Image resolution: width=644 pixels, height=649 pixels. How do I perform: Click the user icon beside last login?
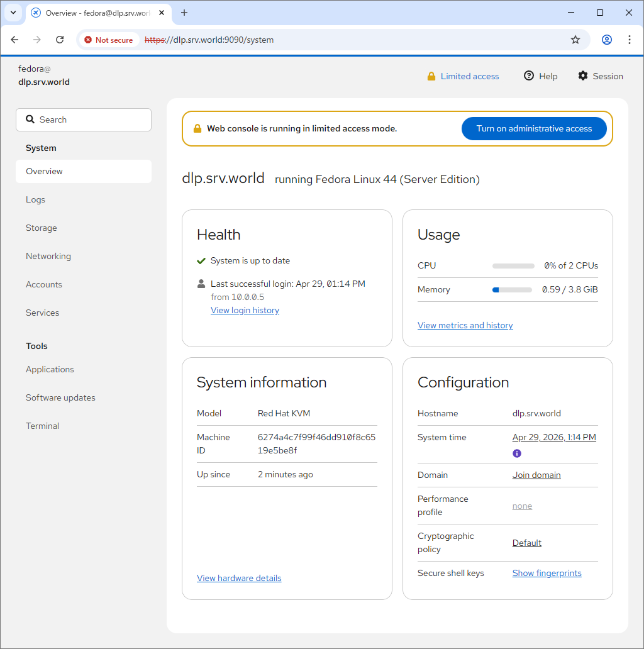[x=201, y=284]
